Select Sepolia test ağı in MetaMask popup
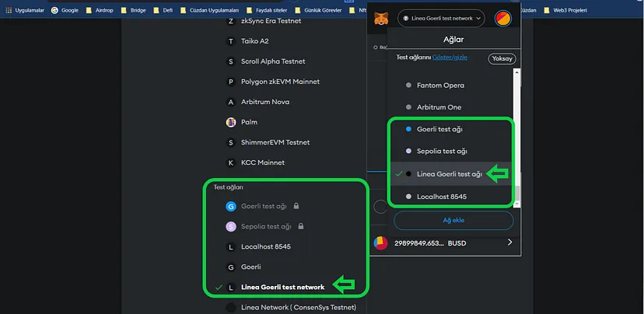644x314 pixels. pos(441,151)
